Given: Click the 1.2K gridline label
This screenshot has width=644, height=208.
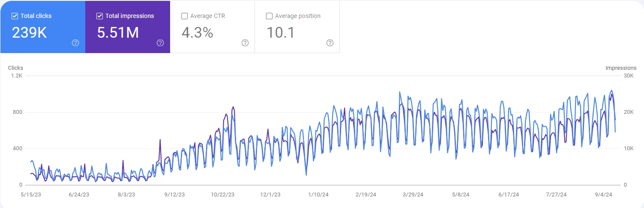Looking at the screenshot, I should click(17, 76).
